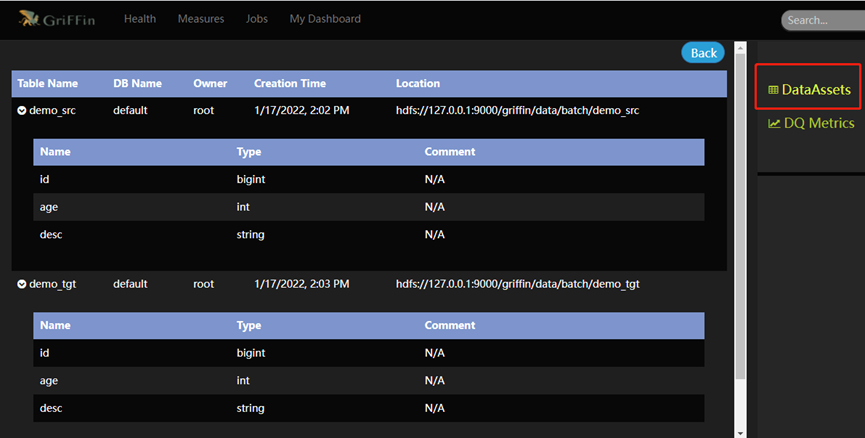
Task: Select the demo_tgt table name
Action: pos(52,284)
